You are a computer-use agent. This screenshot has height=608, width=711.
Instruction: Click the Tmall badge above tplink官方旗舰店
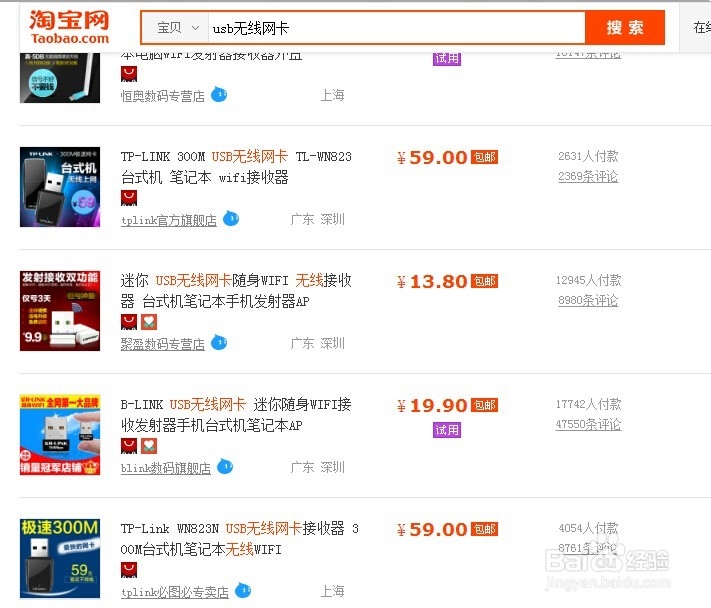click(x=129, y=198)
